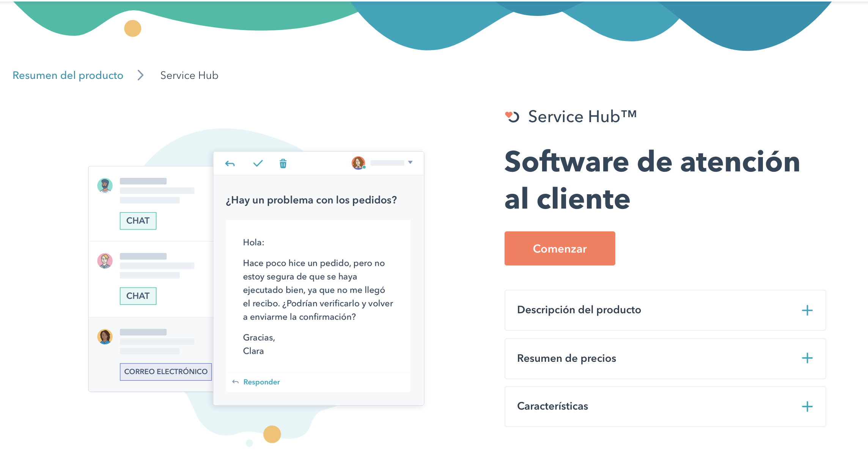Screen dimensions: 868x468
Task: Click the Clara signature in email
Action: (253, 351)
